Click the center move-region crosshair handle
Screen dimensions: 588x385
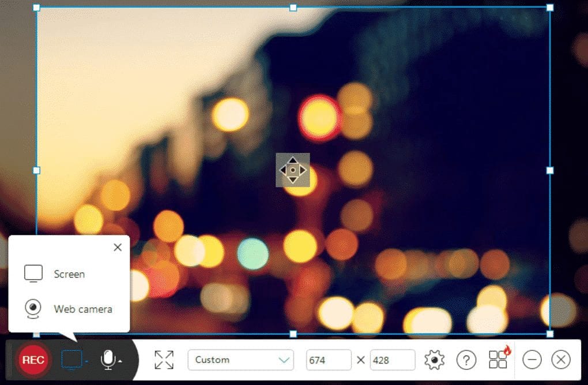coord(293,170)
